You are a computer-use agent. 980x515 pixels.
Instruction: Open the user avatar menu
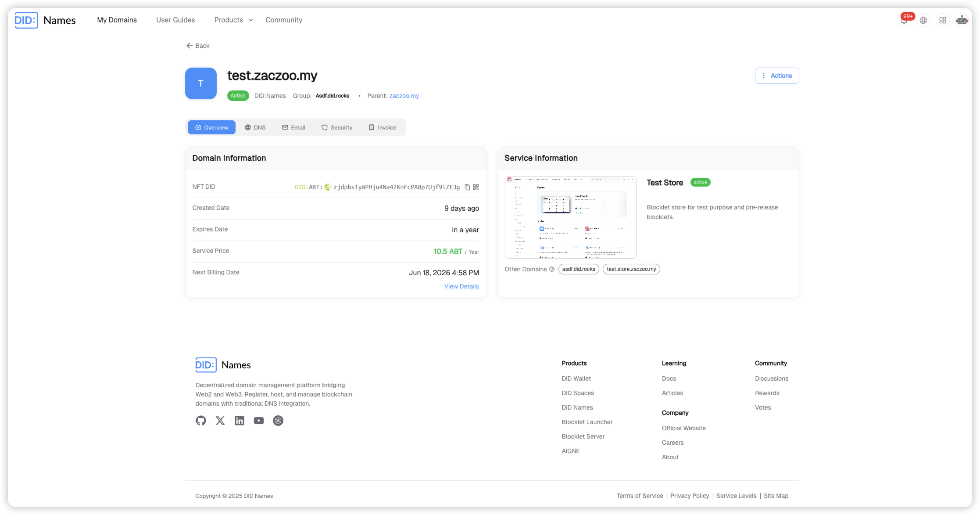pos(962,20)
